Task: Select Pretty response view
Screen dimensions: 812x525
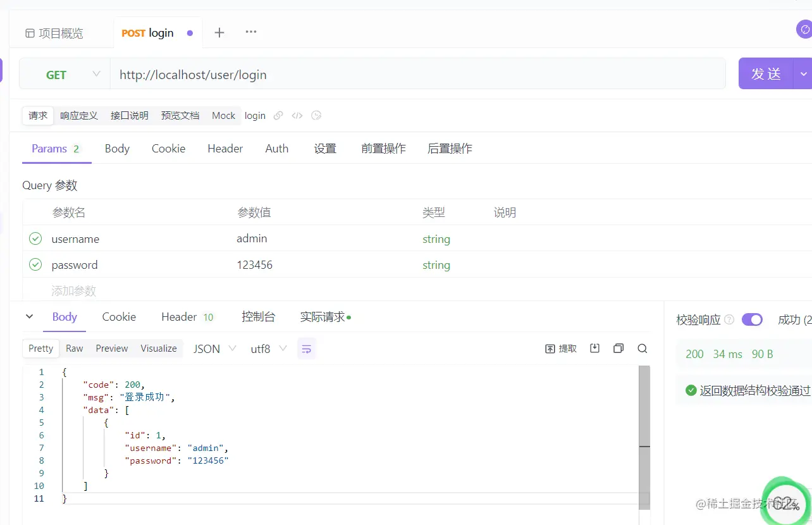Action: pos(41,349)
